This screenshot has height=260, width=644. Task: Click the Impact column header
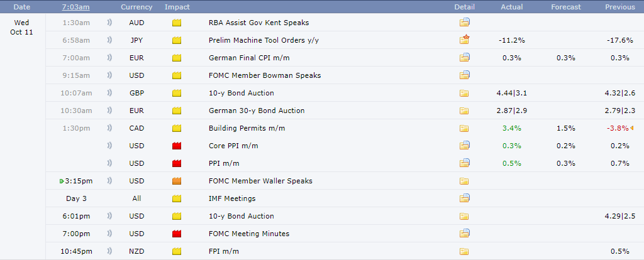click(x=177, y=7)
